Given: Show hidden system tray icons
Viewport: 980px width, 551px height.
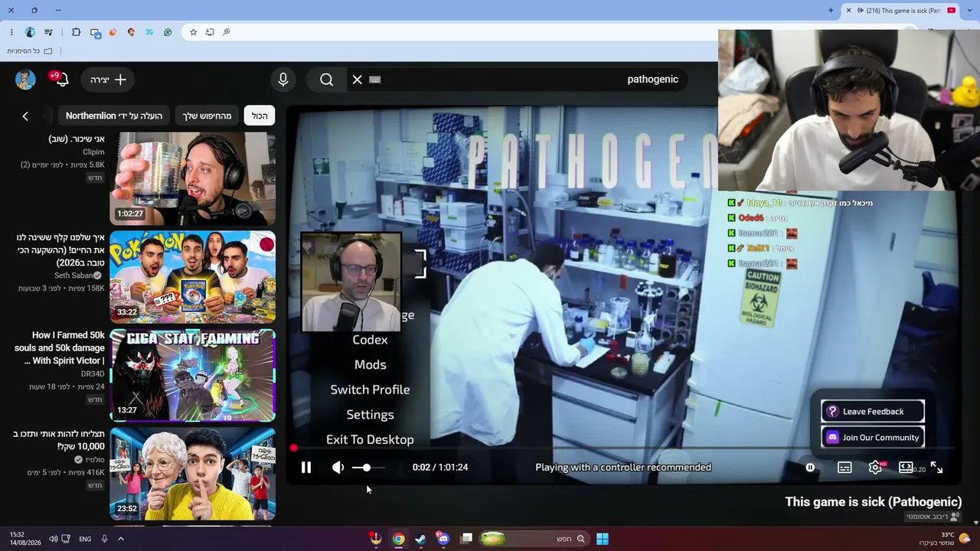Looking at the screenshot, I should [120, 539].
